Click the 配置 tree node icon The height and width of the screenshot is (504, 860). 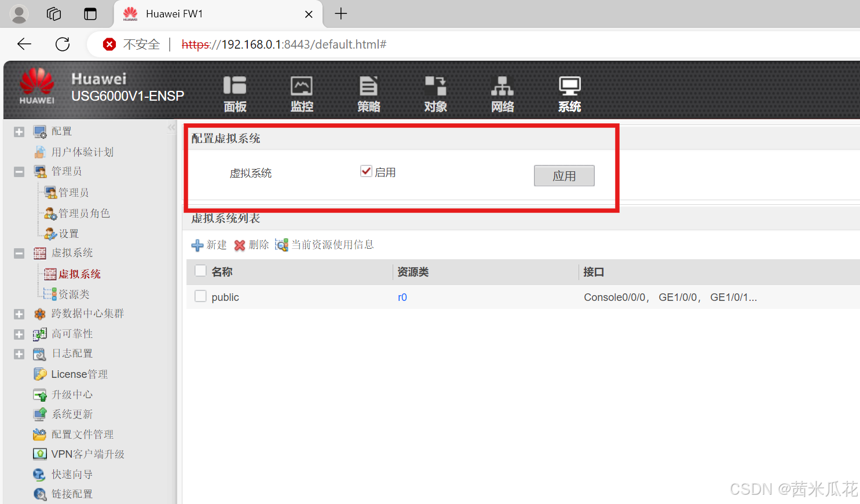pos(40,132)
